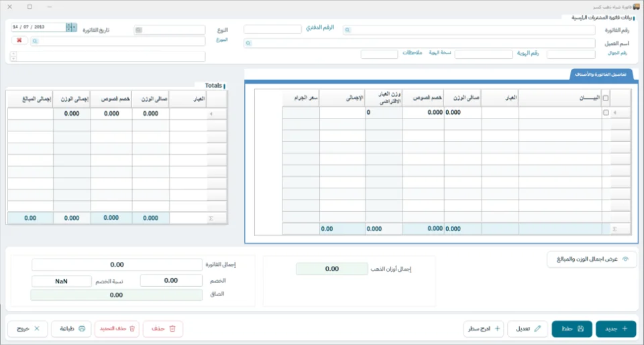Tick the select-all checkbox in the البيان header

tap(605, 98)
